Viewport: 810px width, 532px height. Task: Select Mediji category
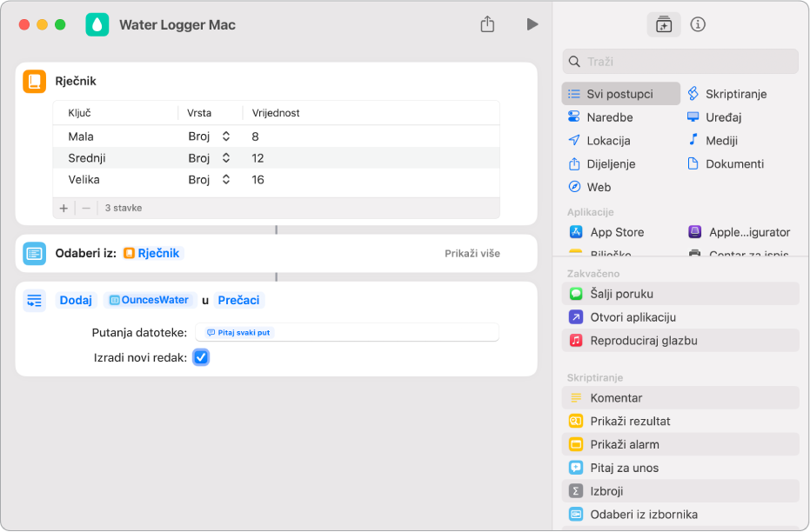pos(713,140)
